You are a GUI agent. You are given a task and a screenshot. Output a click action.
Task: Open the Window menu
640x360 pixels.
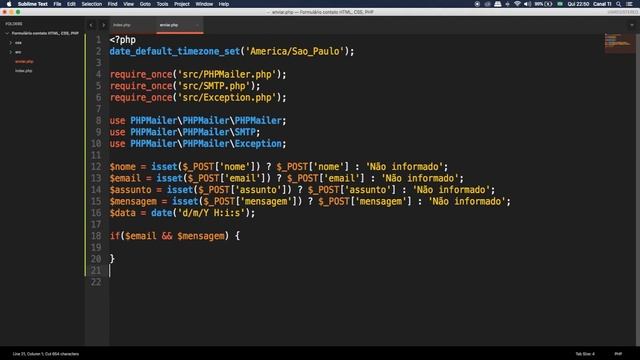(204, 4)
